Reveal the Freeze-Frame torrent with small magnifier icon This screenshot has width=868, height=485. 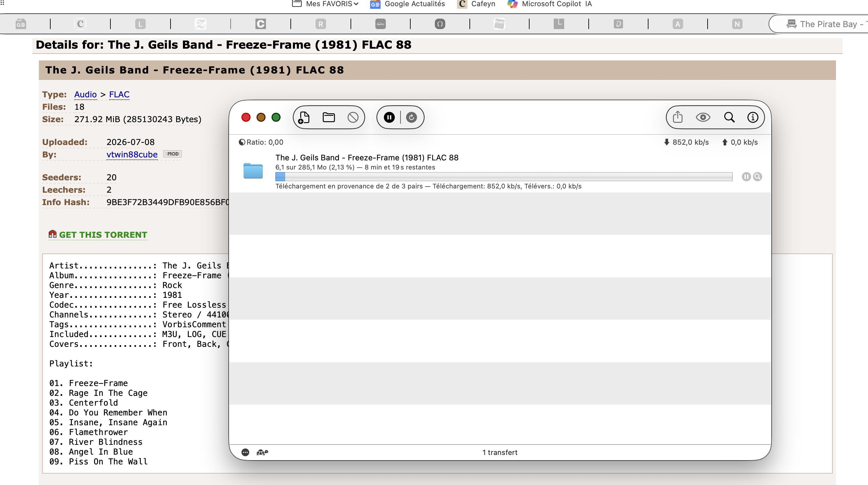coord(757,177)
